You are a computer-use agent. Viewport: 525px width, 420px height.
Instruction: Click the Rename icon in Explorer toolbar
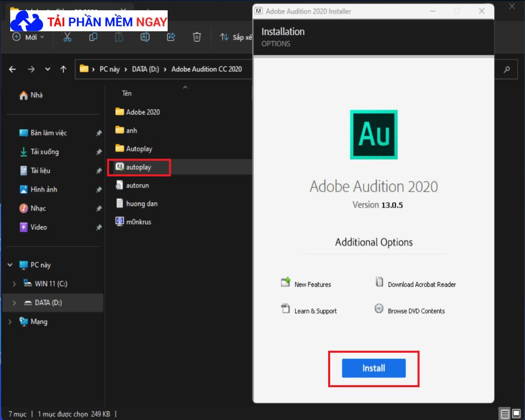click(x=145, y=37)
